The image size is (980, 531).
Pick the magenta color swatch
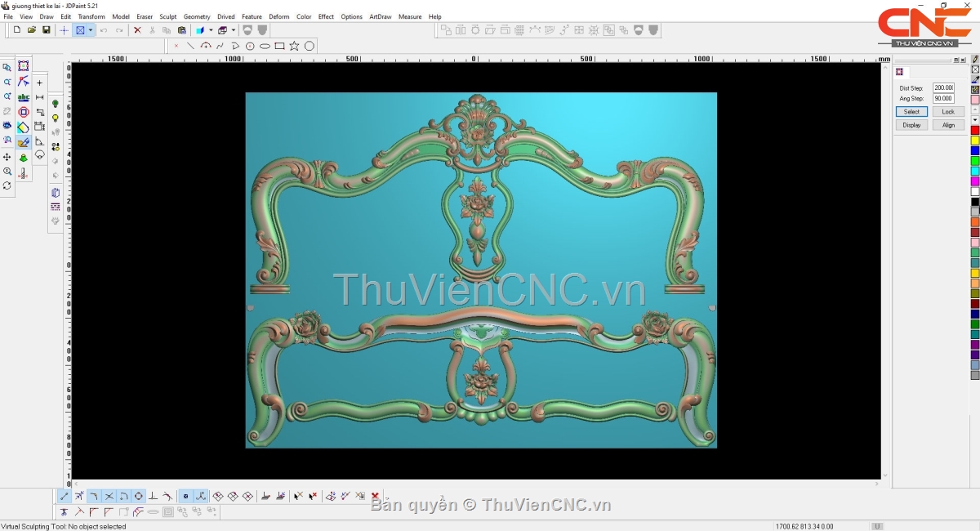pos(975,181)
